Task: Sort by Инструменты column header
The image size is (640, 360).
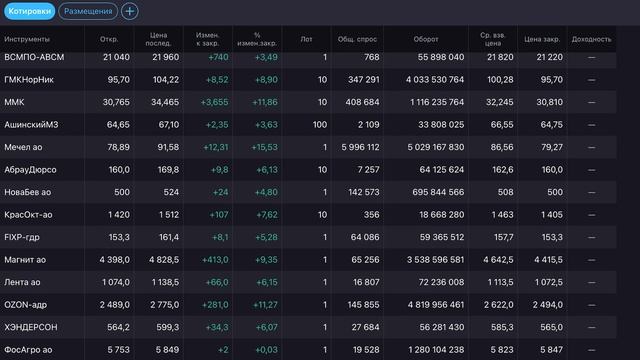Action: pyautogui.click(x=27, y=39)
